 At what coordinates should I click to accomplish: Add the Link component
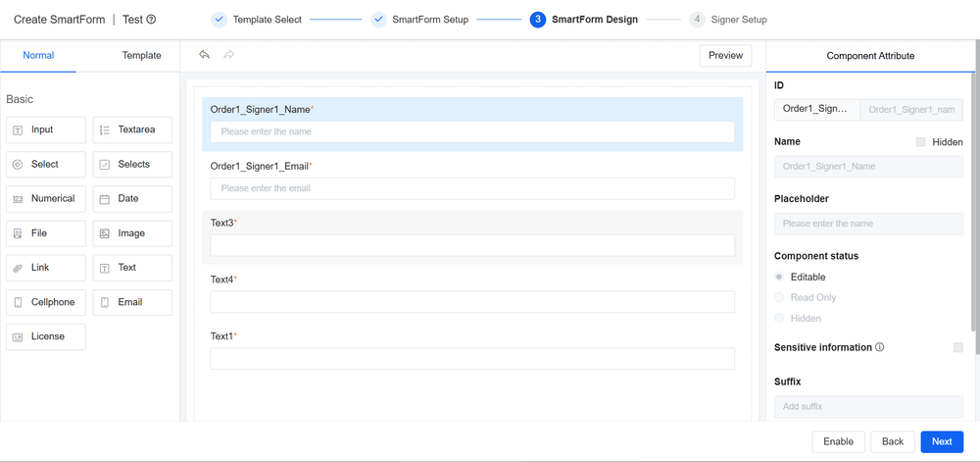tap(45, 268)
